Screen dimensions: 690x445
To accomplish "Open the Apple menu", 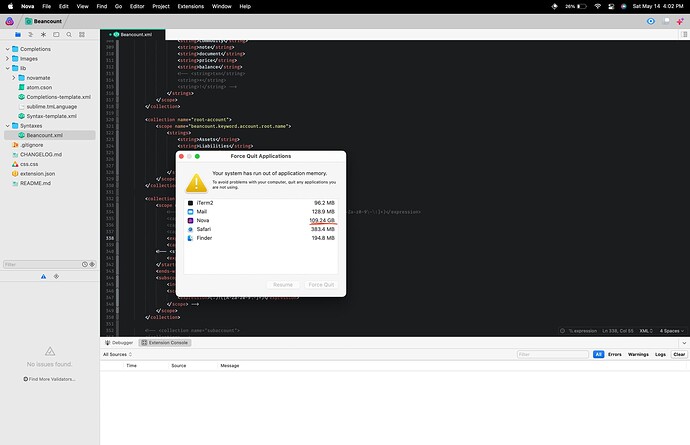I will coord(10,6).
